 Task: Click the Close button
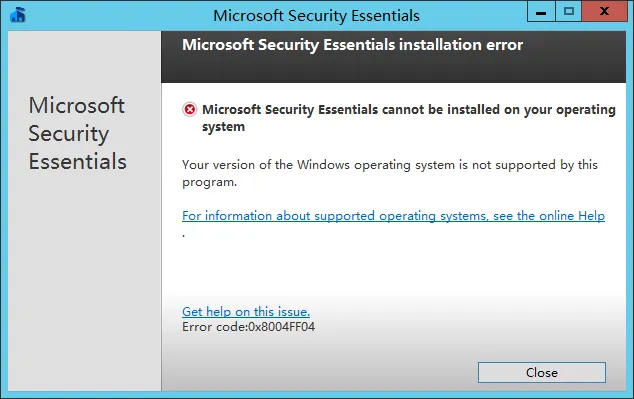click(542, 372)
